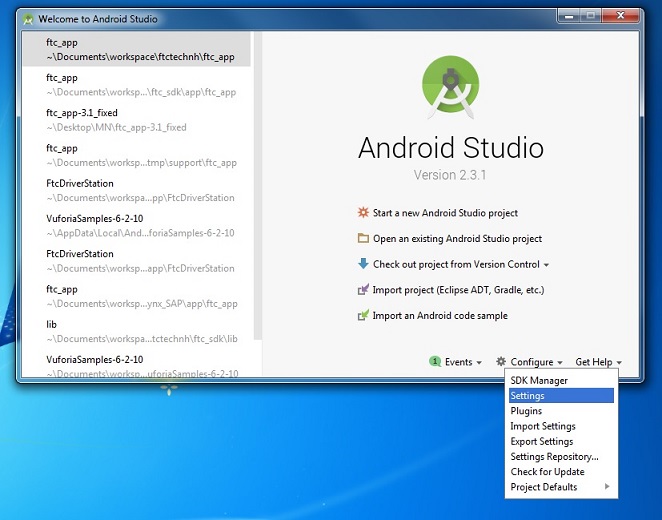Click the import Android code sample icon

(363, 316)
